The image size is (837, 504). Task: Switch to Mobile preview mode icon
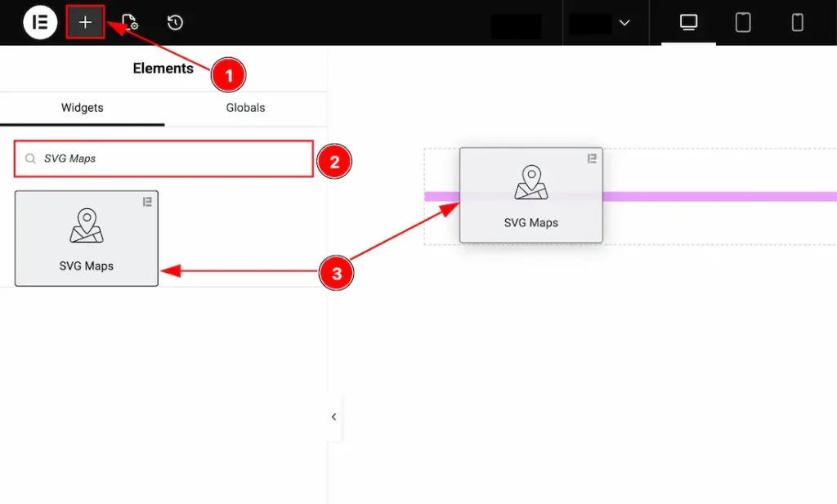point(797,23)
